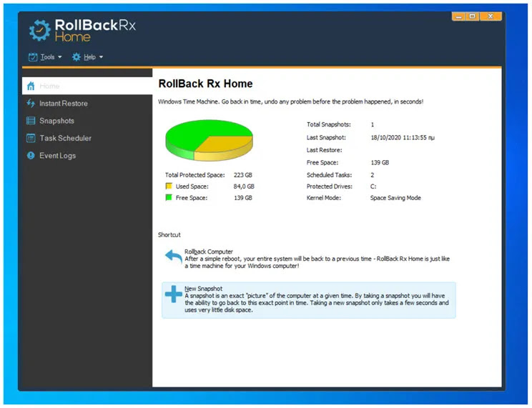Click the Task Scheduler calendar icon

point(31,138)
